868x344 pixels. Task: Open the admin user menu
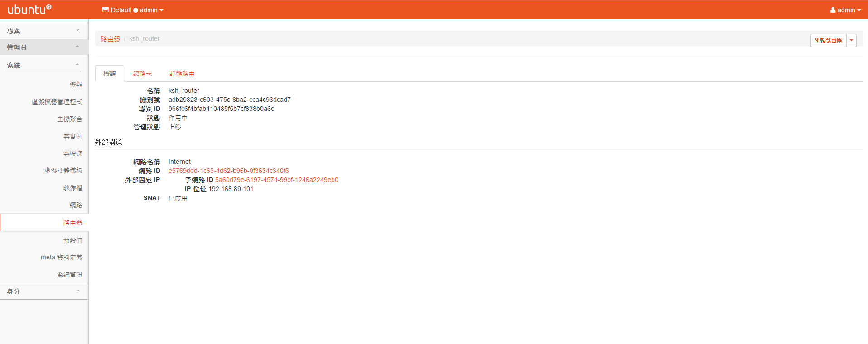coord(845,10)
